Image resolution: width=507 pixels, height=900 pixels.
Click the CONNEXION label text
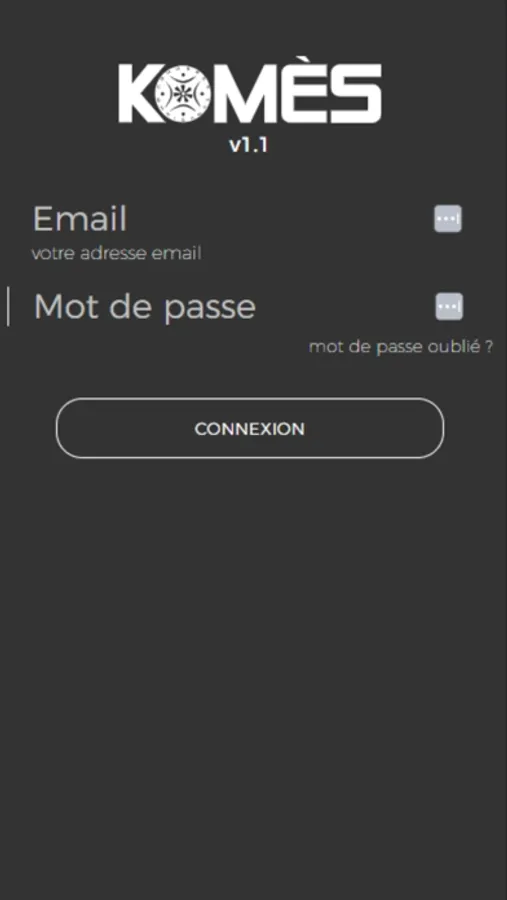pos(250,429)
